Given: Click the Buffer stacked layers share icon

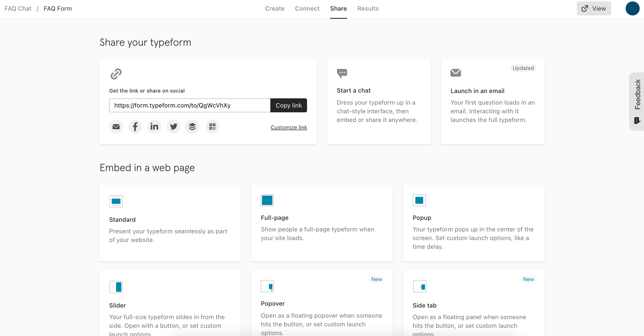Looking at the screenshot, I should coord(192,127).
